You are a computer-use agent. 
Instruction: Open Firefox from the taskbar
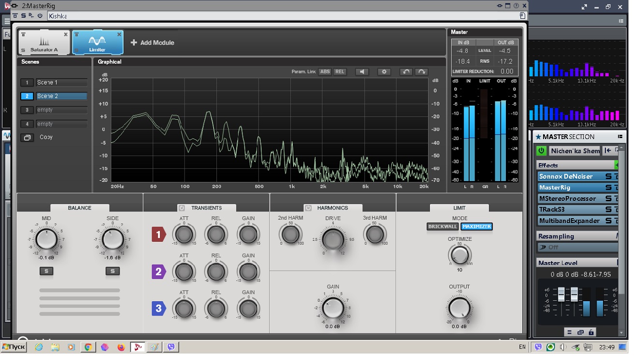click(121, 347)
